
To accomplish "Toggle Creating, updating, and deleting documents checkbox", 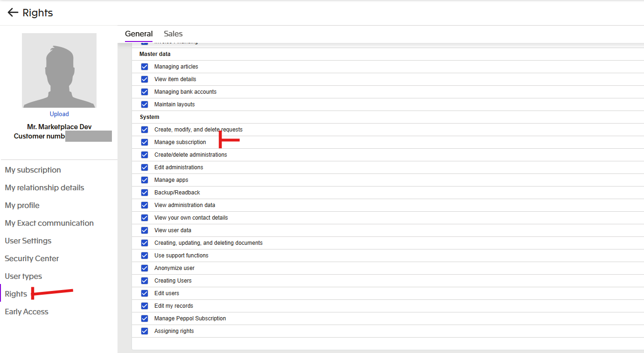I will 145,243.
